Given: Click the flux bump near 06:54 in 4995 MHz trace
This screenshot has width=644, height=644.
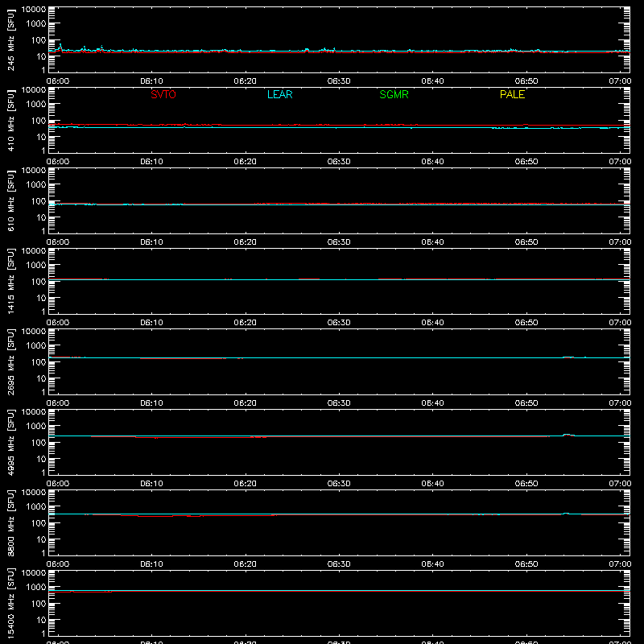Looking at the screenshot, I should [568, 435].
